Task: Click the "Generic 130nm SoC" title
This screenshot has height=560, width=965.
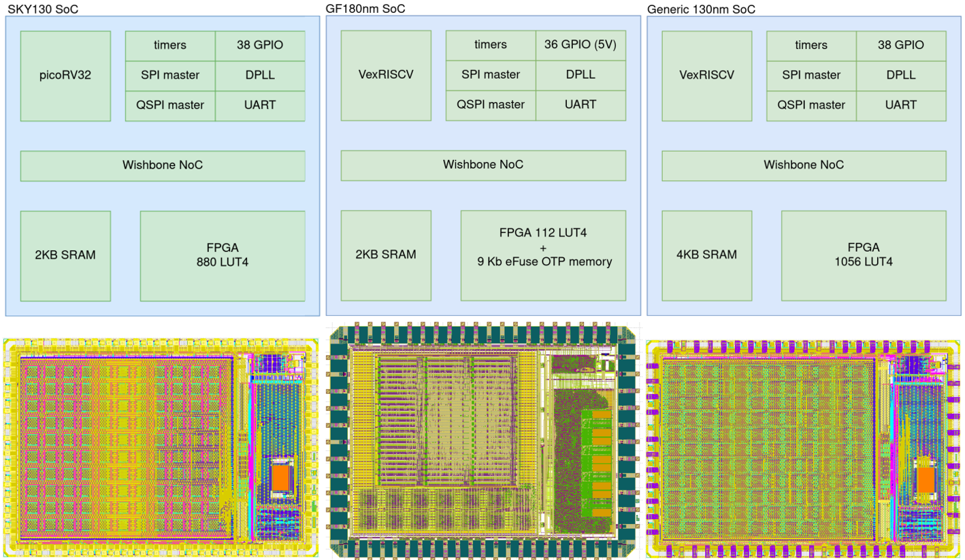Action: [701, 10]
